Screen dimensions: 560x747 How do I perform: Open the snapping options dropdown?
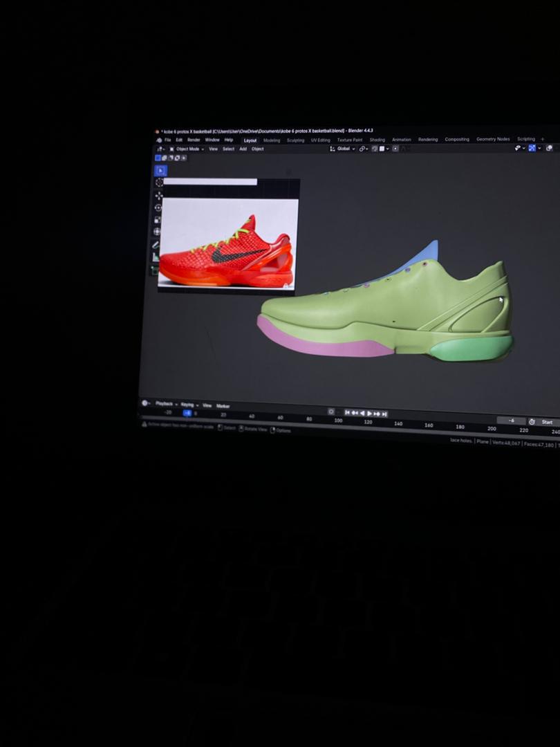click(x=384, y=149)
